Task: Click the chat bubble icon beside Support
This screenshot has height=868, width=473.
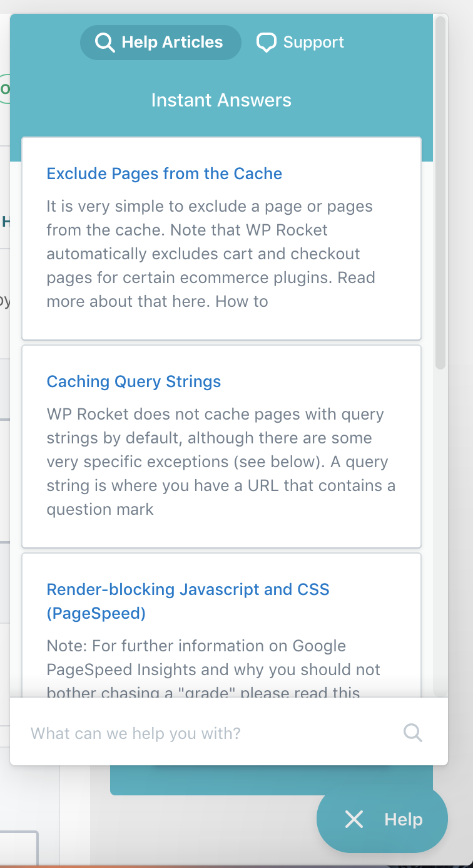Action: (266, 42)
